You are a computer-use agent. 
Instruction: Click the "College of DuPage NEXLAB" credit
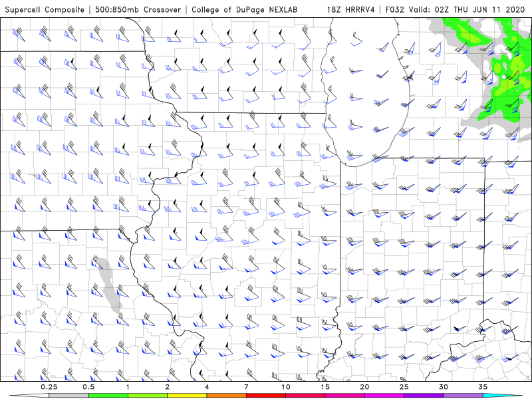click(244, 9)
